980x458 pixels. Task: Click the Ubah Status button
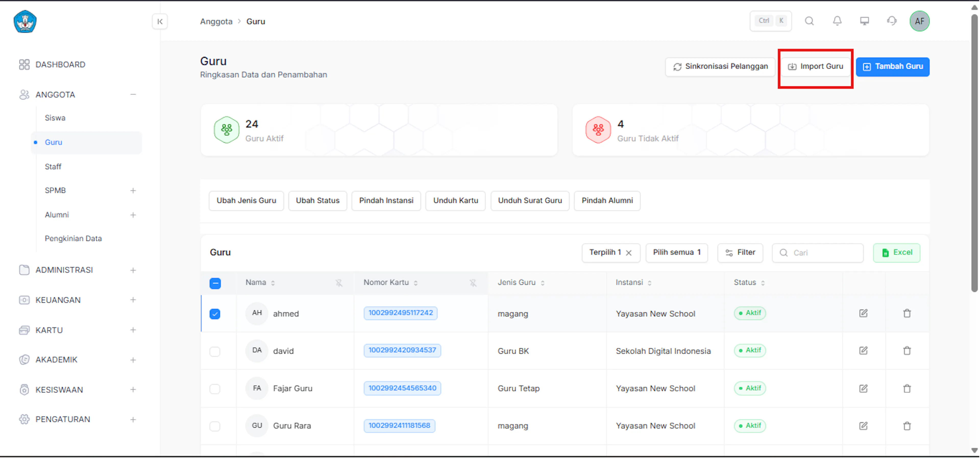(x=318, y=201)
